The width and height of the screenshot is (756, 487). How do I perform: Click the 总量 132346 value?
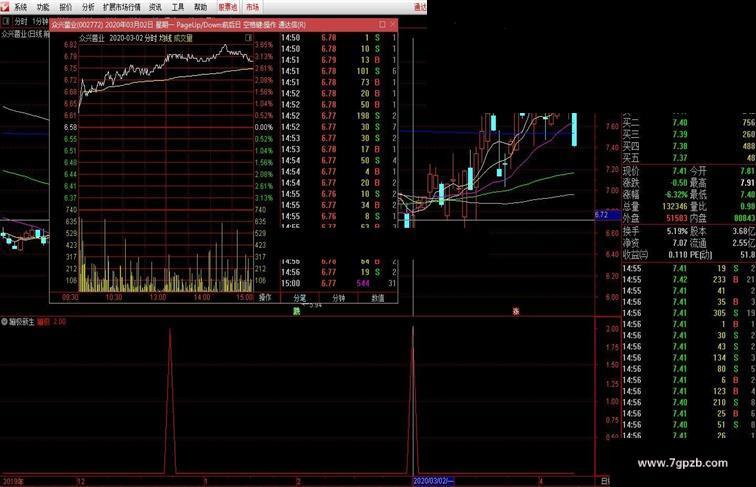click(x=675, y=206)
